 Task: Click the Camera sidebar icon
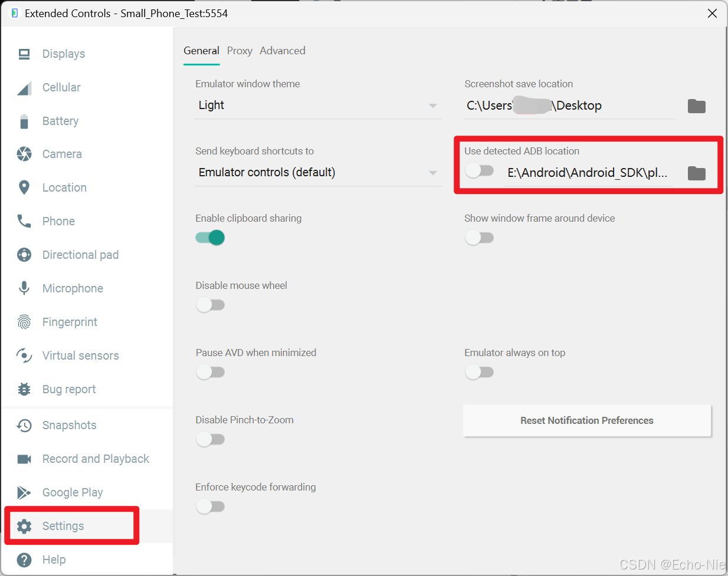point(24,154)
